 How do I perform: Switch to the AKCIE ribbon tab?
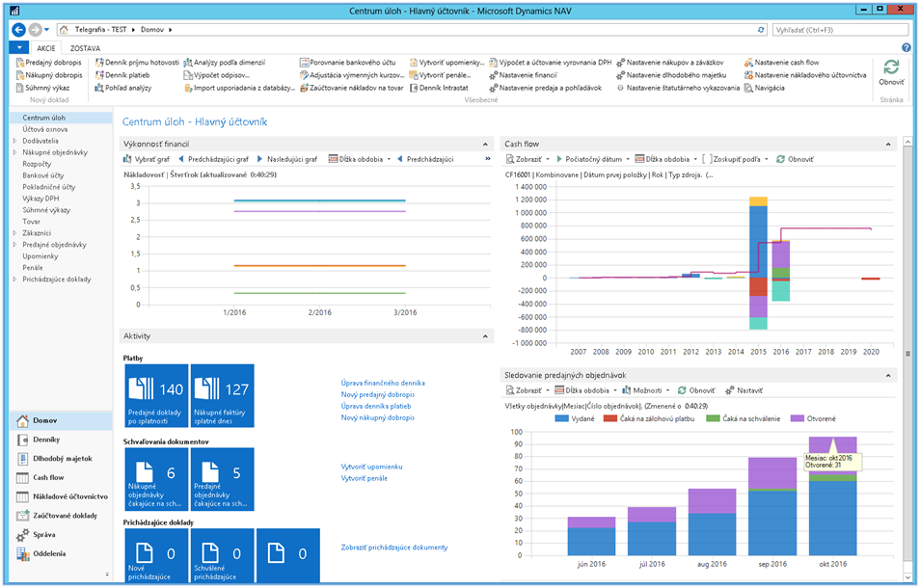[45, 48]
